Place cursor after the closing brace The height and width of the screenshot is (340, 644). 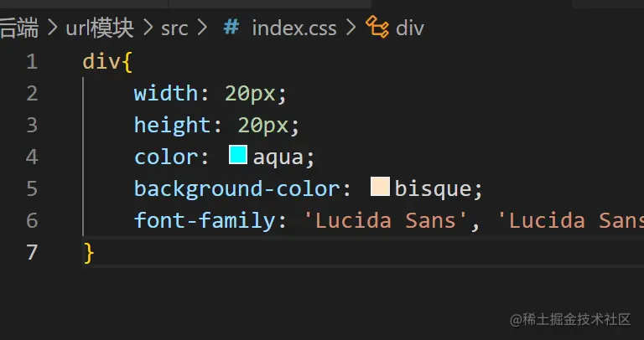point(96,252)
